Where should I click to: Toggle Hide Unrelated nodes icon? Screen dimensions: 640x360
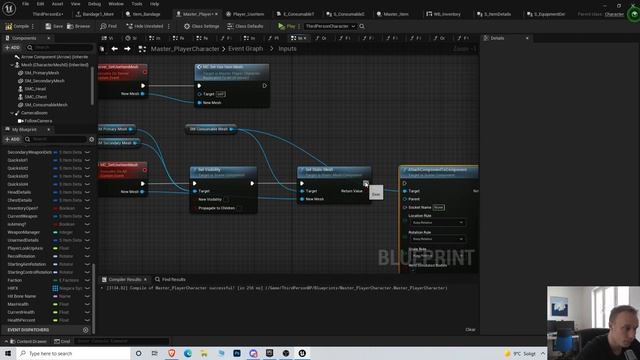click(129, 26)
